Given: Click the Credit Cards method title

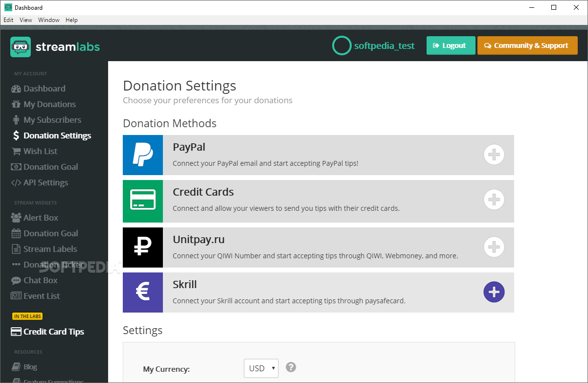Looking at the screenshot, I should 204,192.
